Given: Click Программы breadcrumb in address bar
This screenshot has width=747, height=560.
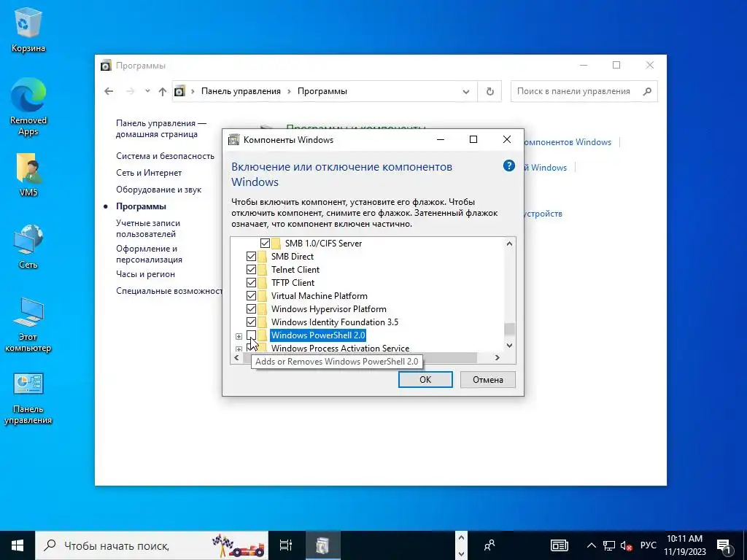Looking at the screenshot, I should click(x=322, y=91).
